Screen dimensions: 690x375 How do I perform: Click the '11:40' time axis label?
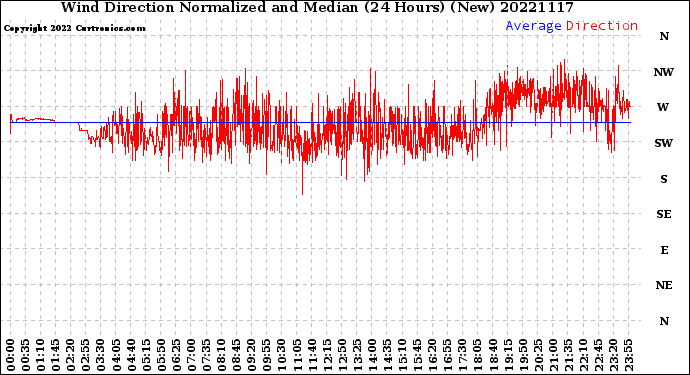coord(312,355)
